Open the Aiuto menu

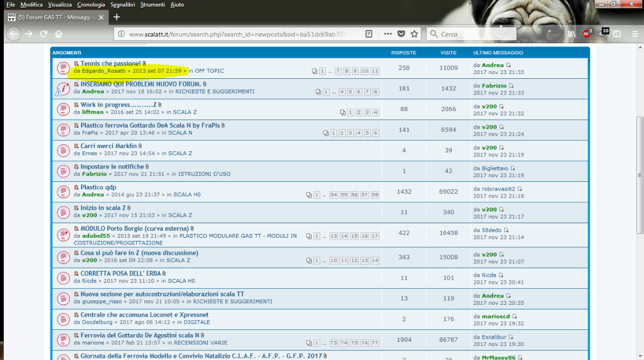coord(177,4)
